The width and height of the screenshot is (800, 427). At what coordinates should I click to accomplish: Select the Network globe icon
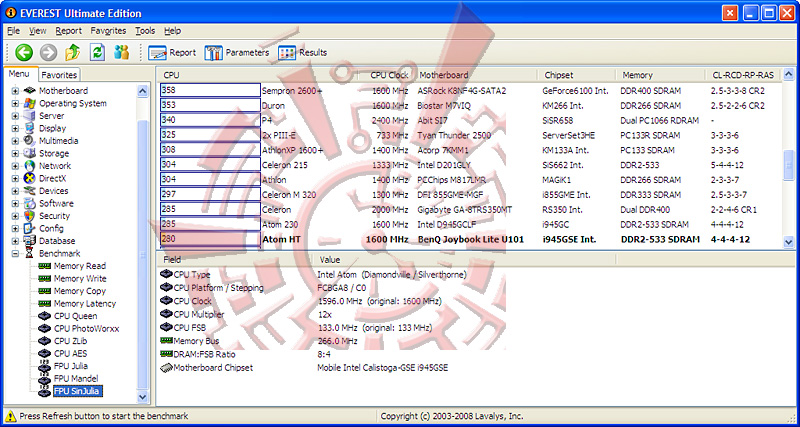30,166
